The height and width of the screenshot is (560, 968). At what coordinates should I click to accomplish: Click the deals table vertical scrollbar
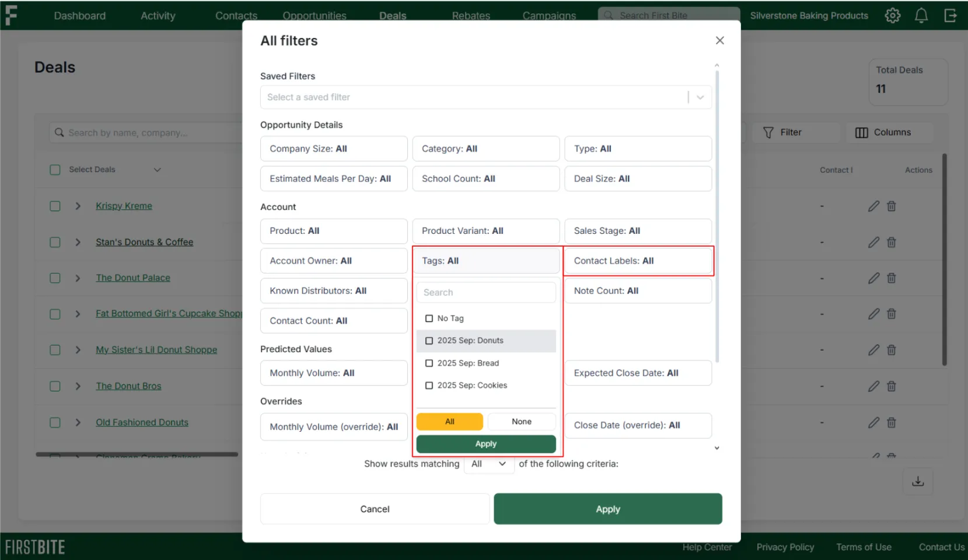(944, 260)
